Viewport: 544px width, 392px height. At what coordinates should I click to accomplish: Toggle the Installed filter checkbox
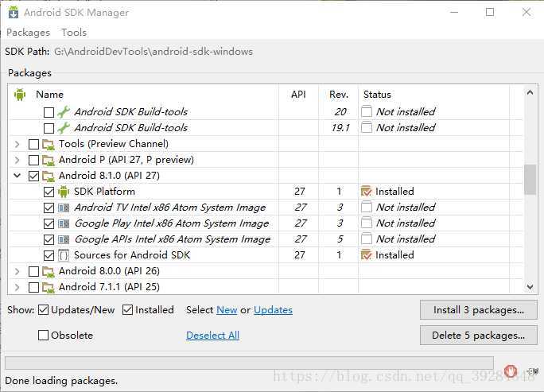coord(128,310)
